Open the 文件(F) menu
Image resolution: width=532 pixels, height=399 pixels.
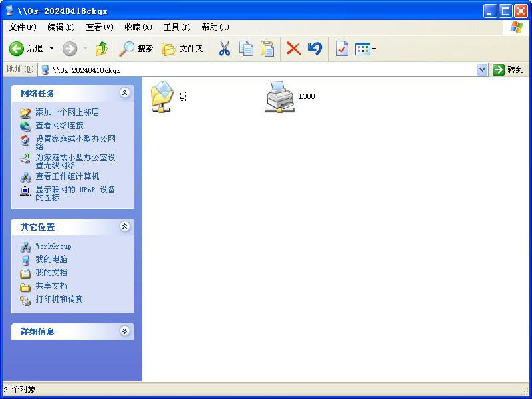click(23, 27)
